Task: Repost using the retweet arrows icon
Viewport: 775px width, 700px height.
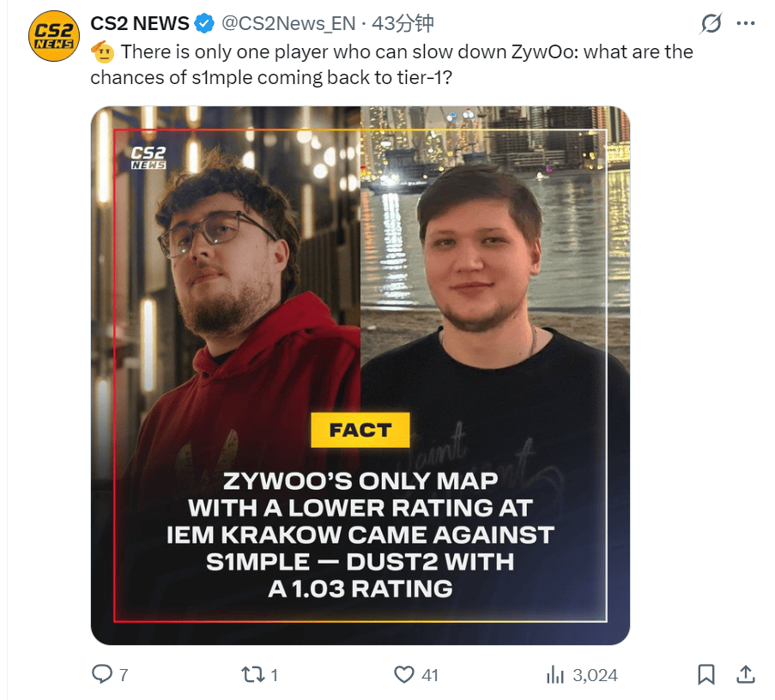Action: [x=253, y=674]
